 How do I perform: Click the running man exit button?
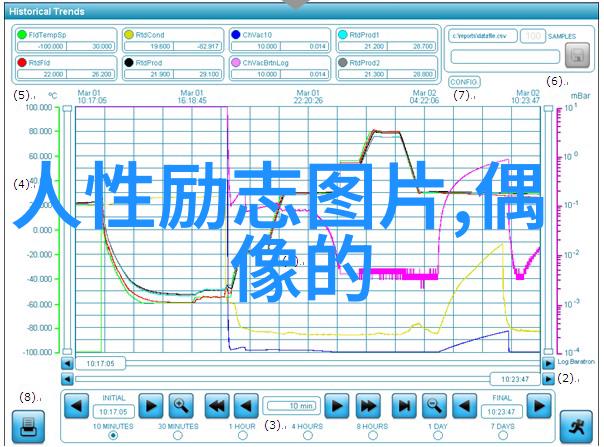(576, 427)
